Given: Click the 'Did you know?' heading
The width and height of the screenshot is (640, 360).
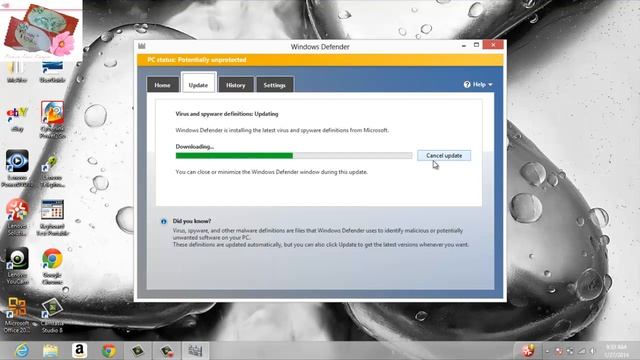Looking at the screenshot, I should 192,221.
